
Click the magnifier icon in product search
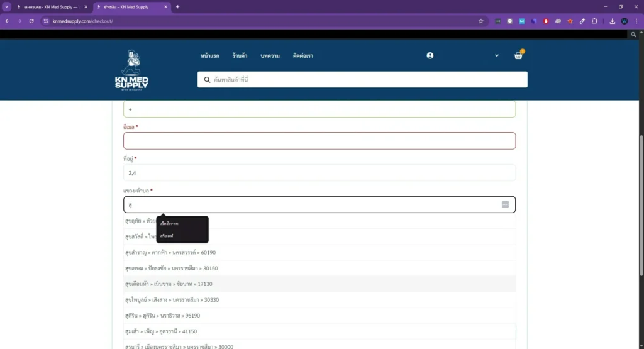tap(207, 80)
